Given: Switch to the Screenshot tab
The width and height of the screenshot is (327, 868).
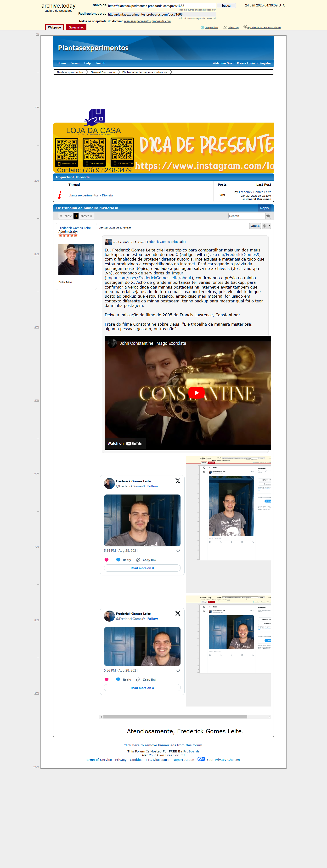Looking at the screenshot, I should tap(76, 27).
